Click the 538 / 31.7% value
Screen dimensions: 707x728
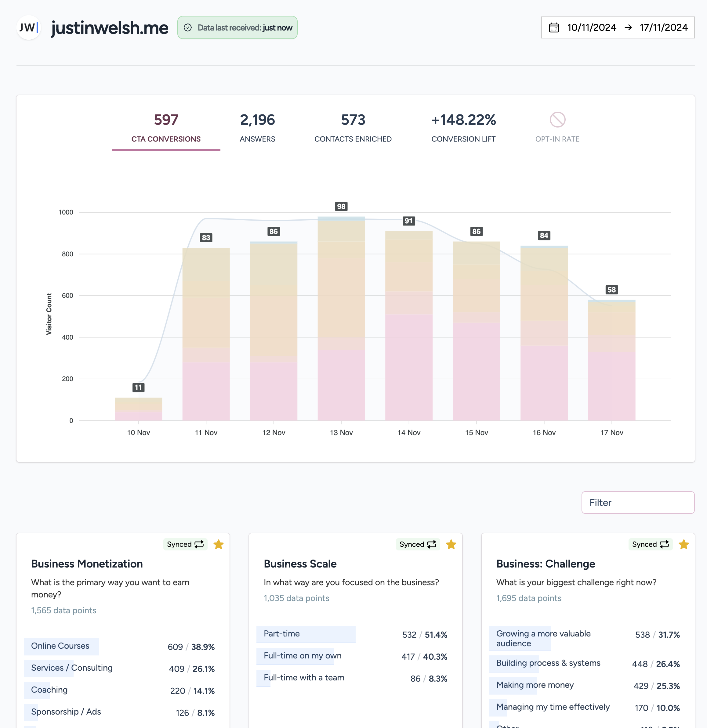[x=657, y=634]
